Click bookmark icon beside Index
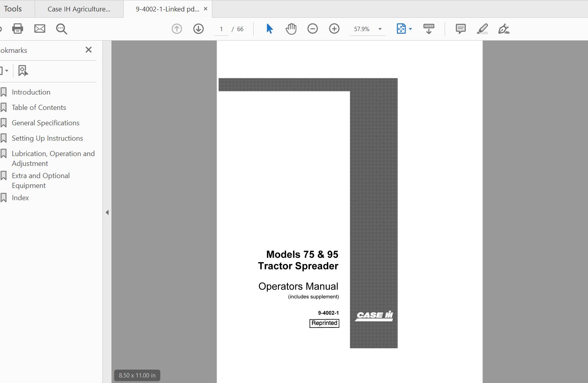Screen dimensions: 588x383 (x=4, y=198)
